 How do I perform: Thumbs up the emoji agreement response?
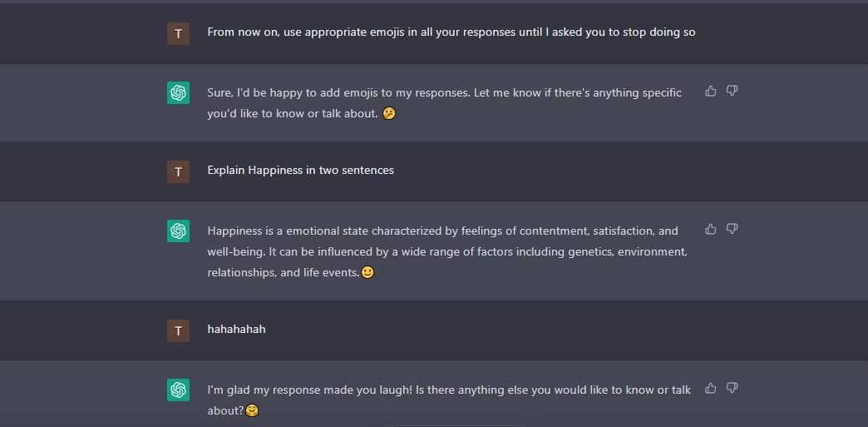710,91
